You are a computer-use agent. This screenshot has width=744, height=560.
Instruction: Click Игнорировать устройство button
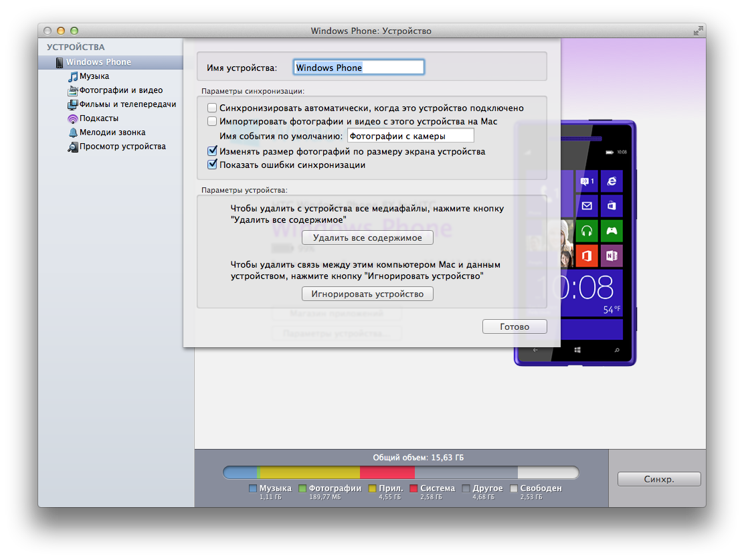pos(367,294)
